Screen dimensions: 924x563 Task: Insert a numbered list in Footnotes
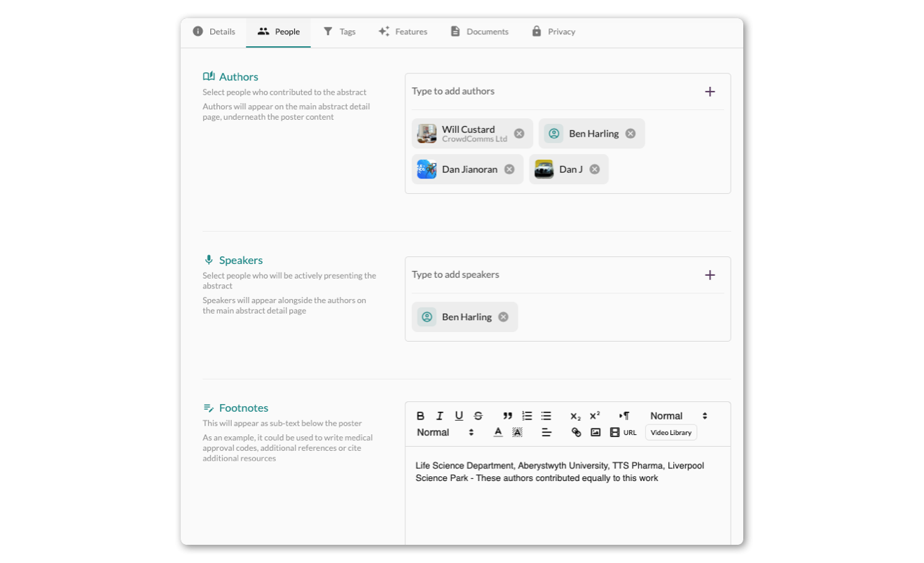[x=527, y=416]
